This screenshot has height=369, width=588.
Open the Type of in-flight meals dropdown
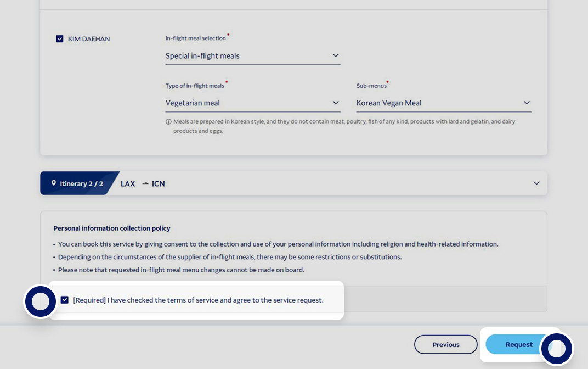252,103
